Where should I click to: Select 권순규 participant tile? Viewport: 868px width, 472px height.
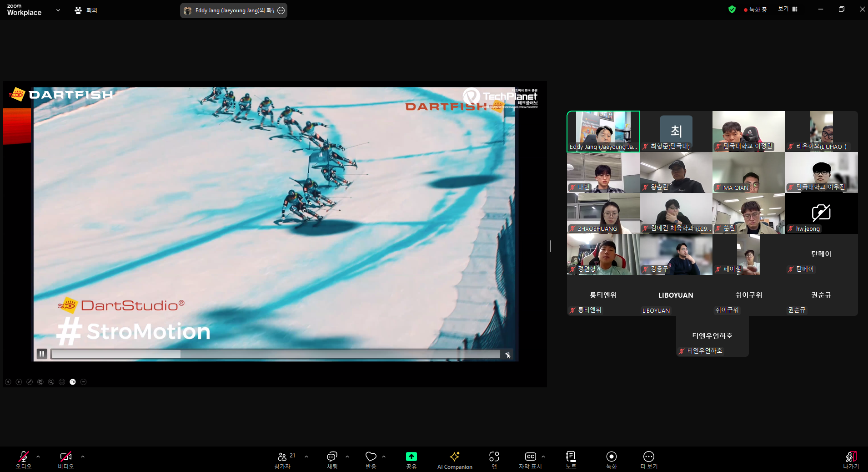pyautogui.click(x=822, y=295)
